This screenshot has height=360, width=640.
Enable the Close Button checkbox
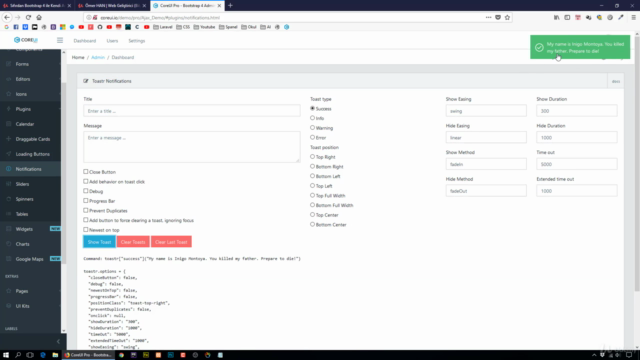coord(86,172)
